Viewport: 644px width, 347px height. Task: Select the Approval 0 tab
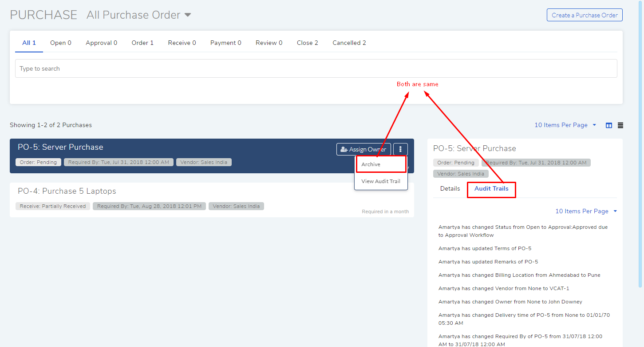click(x=101, y=43)
